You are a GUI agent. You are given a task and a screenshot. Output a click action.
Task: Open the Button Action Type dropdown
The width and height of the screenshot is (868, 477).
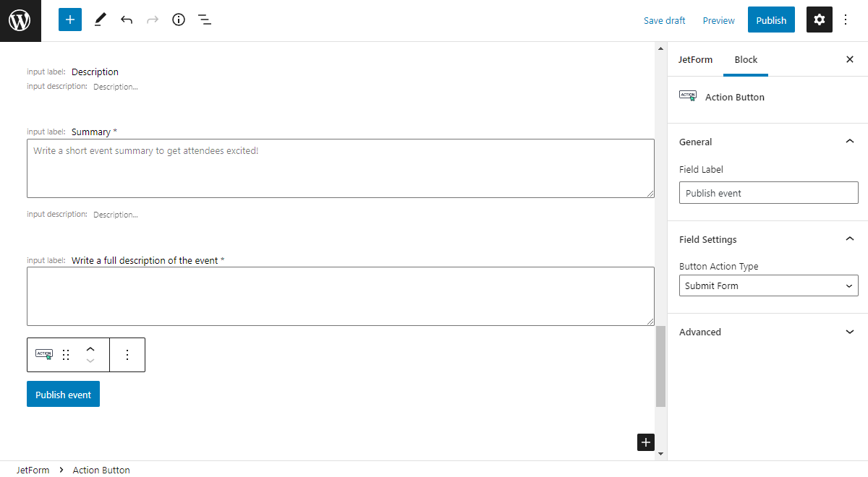768,285
